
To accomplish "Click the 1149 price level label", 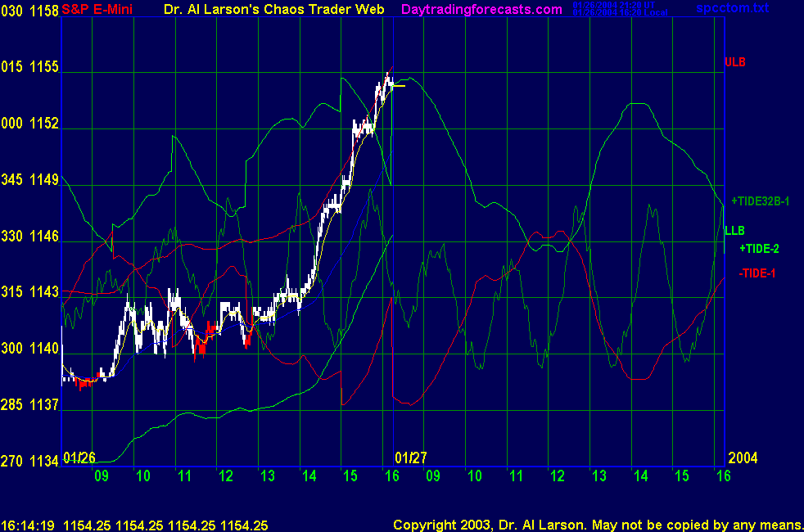I will (x=44, y=179).
